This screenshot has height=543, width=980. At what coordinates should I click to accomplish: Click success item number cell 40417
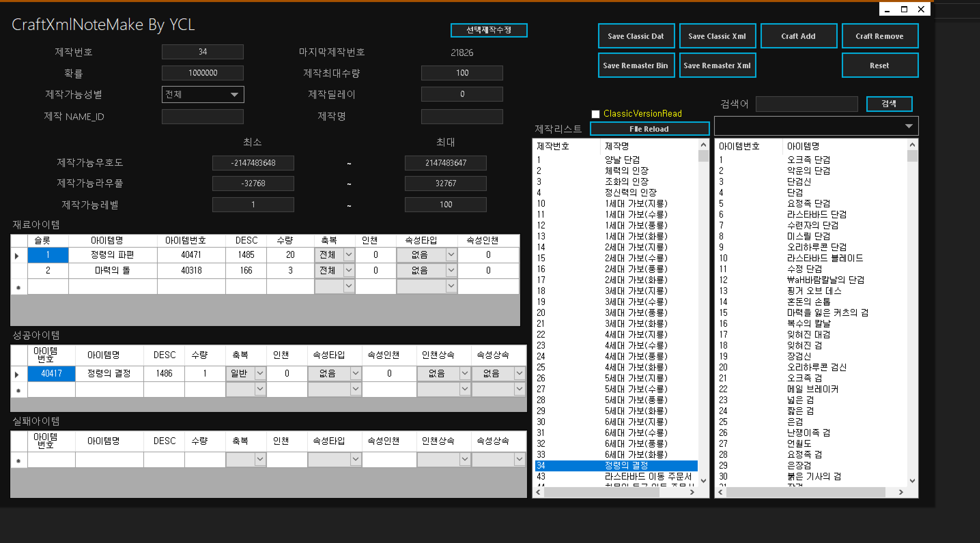click(x=51, y=373)
